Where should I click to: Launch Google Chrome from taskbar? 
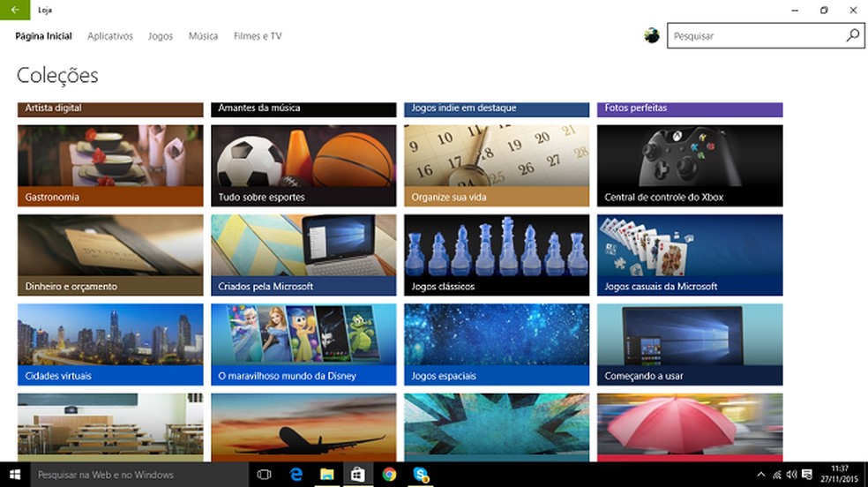389,475
